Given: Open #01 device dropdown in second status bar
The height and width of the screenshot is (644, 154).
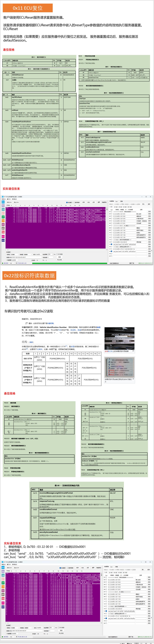Looking at the screenshot, I should 12,637.
